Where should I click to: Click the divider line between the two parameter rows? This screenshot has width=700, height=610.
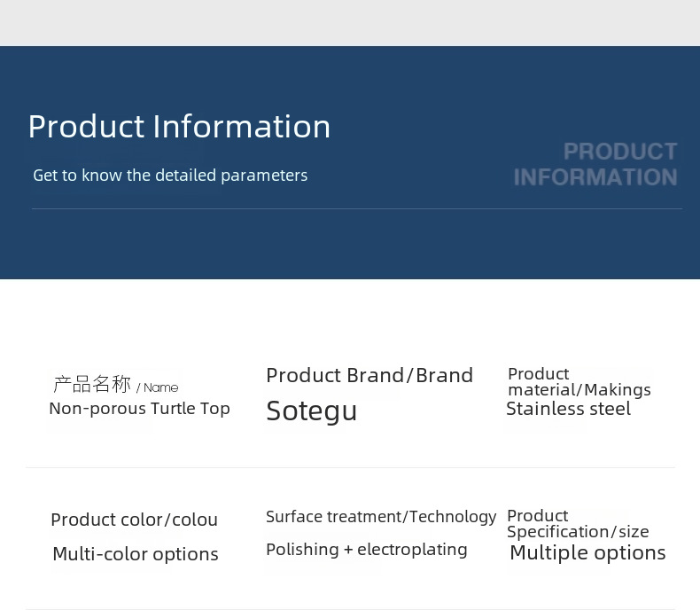point(350,467)
